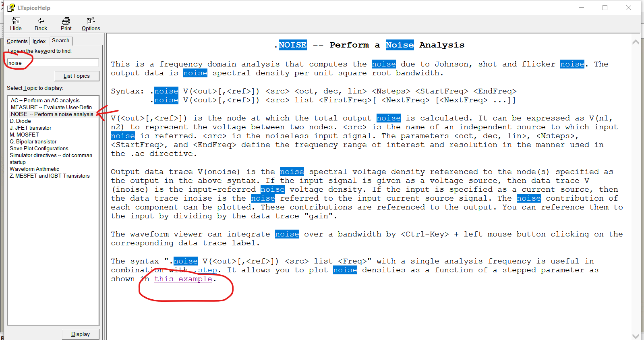This screenshot has width=644, height=340.
Task: Select the startup topic
Action: click(18, 162)
